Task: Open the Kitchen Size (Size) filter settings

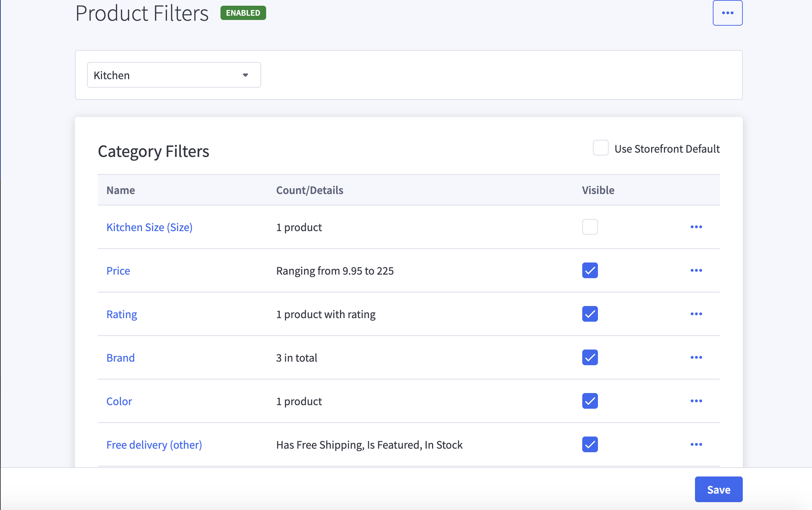Action: pos(149,227)
